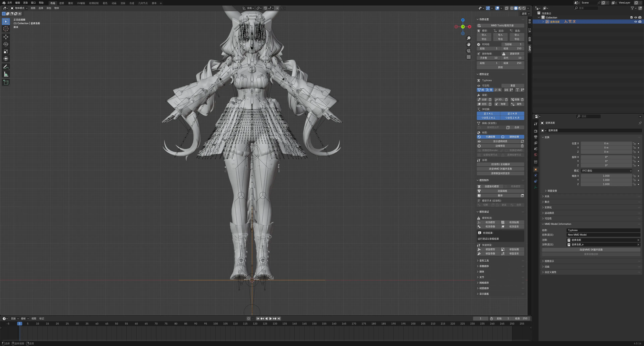This screenshot has height=346, width=644.
Task: Select the Add Cube tool
Action: click(6, 83)
